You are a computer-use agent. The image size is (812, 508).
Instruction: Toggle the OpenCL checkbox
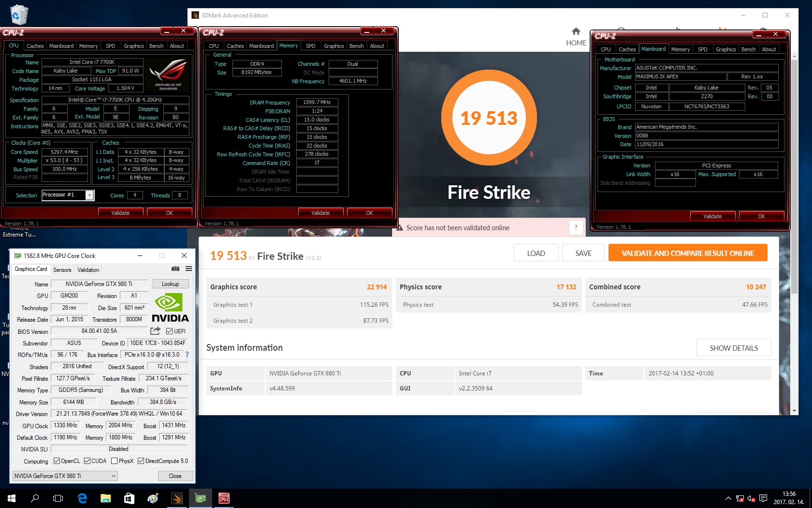(x=57, y=461)
